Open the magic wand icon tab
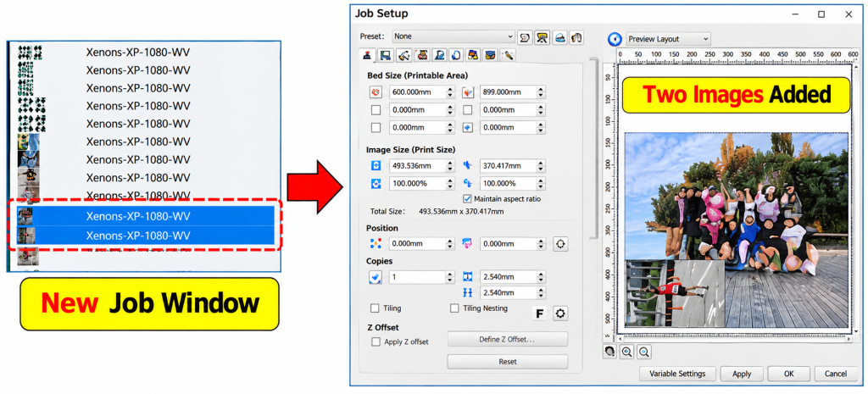The image size is (868, 394). 509,55
